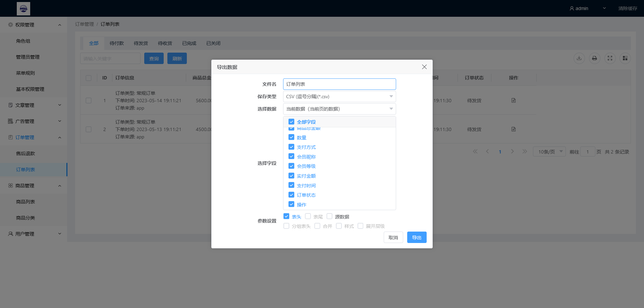
Task: Open 基本权限管理 in the sidebar
Action: [x=34, y=89]
